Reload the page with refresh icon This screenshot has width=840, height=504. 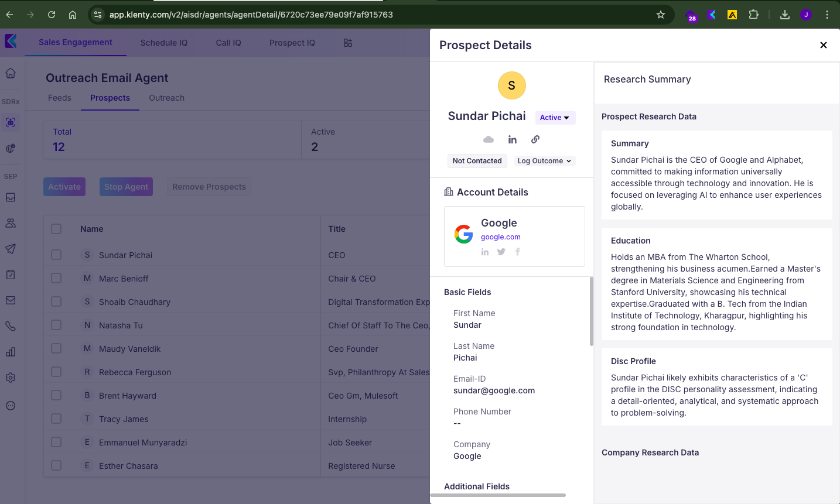(52, 15)
